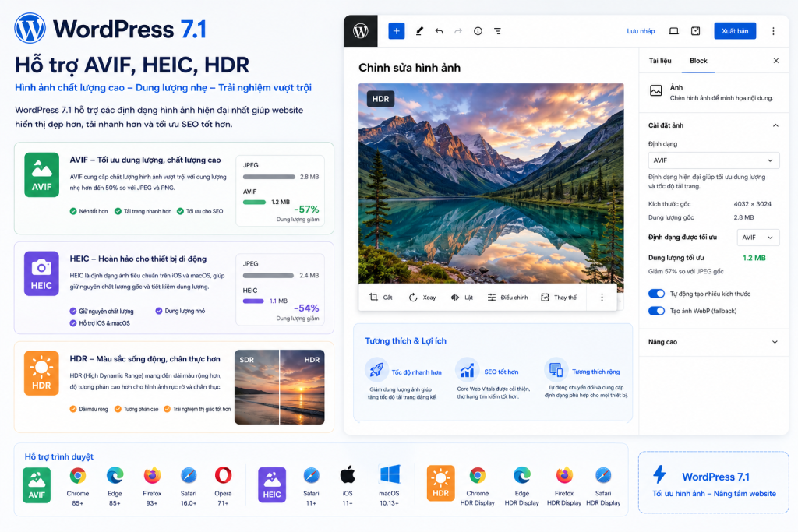Click the Tương thích rộng devices icon
Viewport: 798px width, 532px height.
(x=556, y=370)
